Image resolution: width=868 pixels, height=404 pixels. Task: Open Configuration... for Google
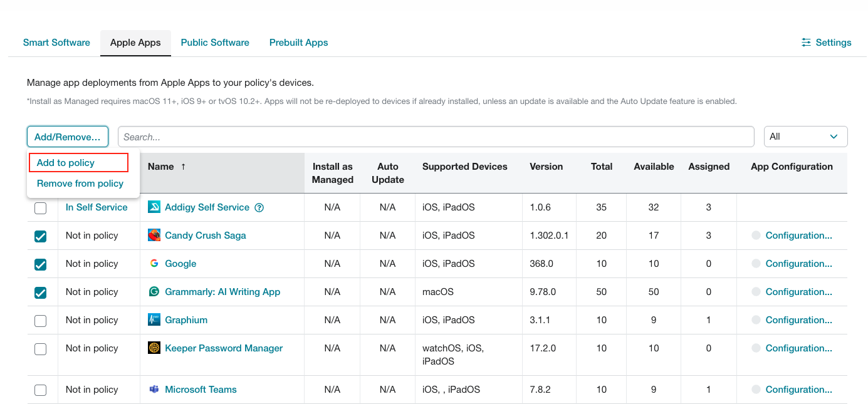tap(799, 264)
